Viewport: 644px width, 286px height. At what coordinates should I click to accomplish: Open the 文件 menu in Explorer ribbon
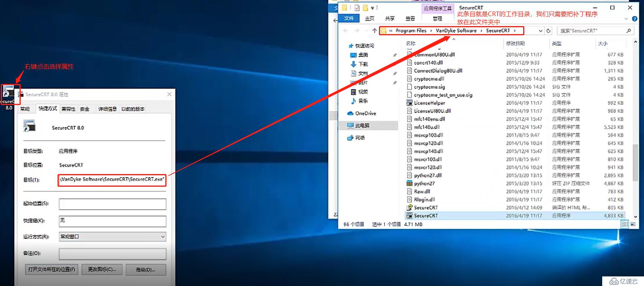(x=349, y=18)
